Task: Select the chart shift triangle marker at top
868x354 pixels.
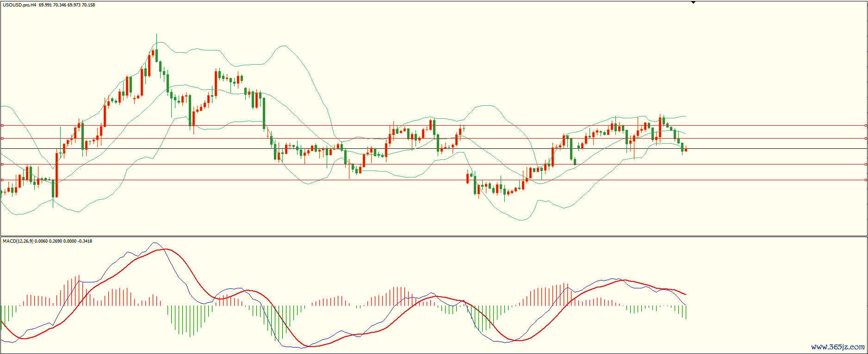Action: click(x=693, y=2)
